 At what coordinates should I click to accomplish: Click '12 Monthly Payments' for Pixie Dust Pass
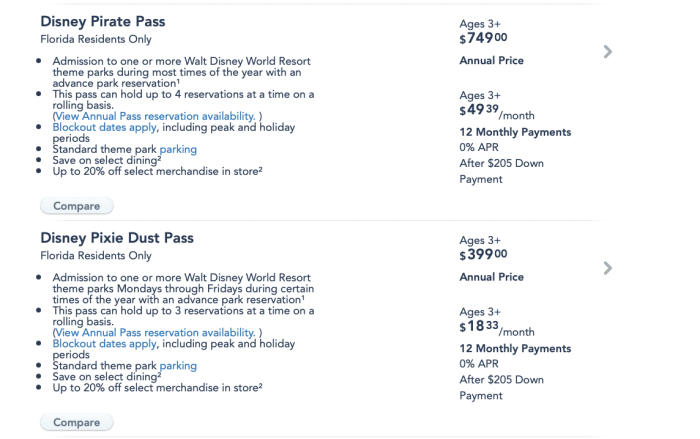[515, 349]
